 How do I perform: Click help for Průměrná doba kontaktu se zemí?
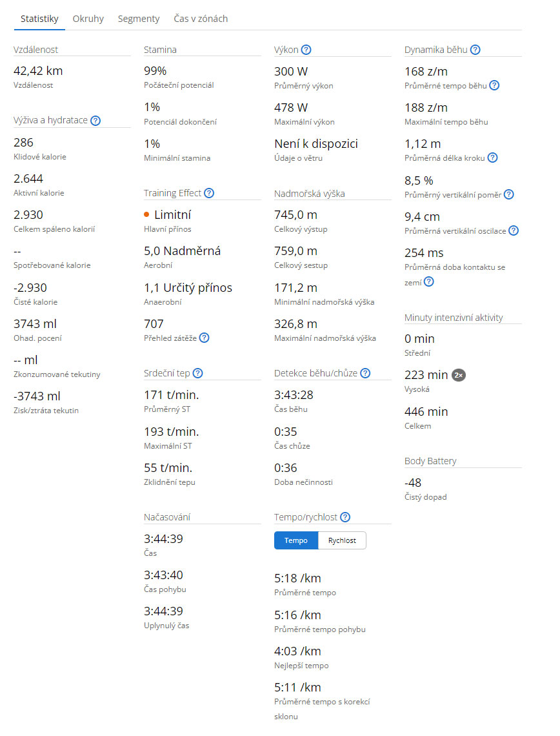point(428,281)
